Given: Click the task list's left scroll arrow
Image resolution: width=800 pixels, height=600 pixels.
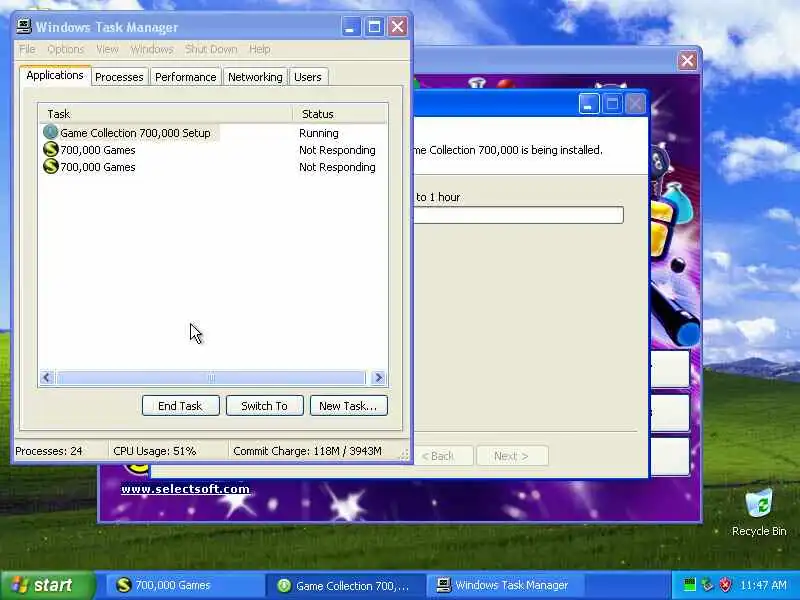Looking at the screenshot, I should pos(47,378).
